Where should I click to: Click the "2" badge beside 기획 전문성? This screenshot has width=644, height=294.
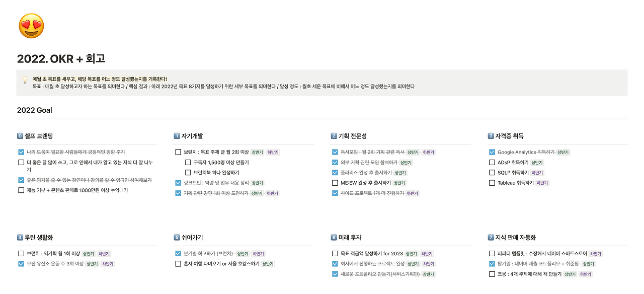(335, 135)
